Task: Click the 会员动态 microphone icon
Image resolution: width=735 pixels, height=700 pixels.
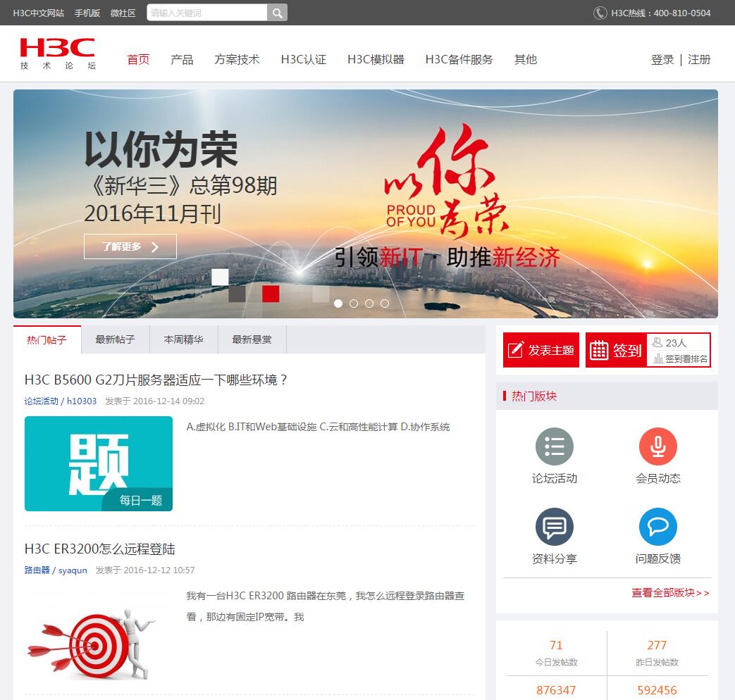Action: pyautogui.click(x=657, y=446)
